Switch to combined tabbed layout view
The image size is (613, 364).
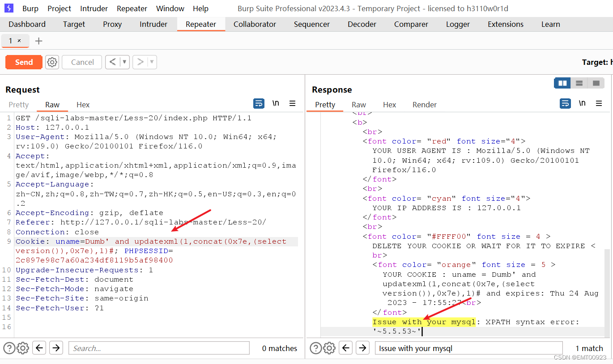pyautogui.click(x=596, y=83)
